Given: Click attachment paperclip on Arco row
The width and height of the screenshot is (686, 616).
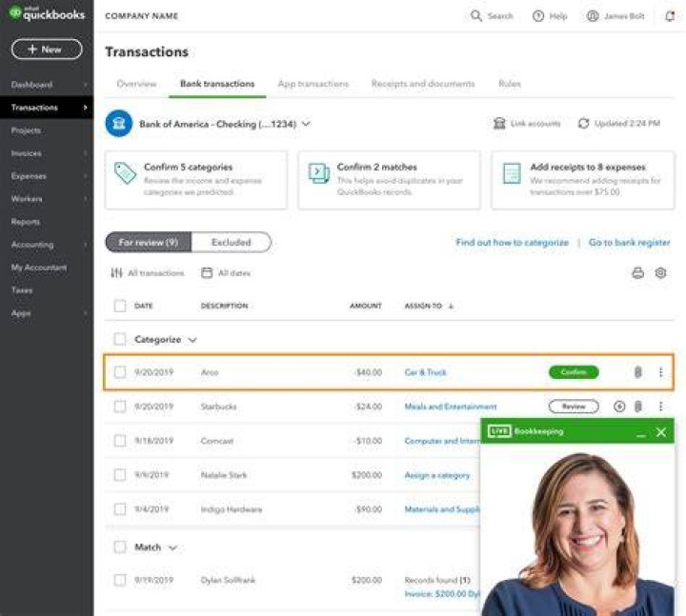Looking at the screenshot, I should pos(637,372).
